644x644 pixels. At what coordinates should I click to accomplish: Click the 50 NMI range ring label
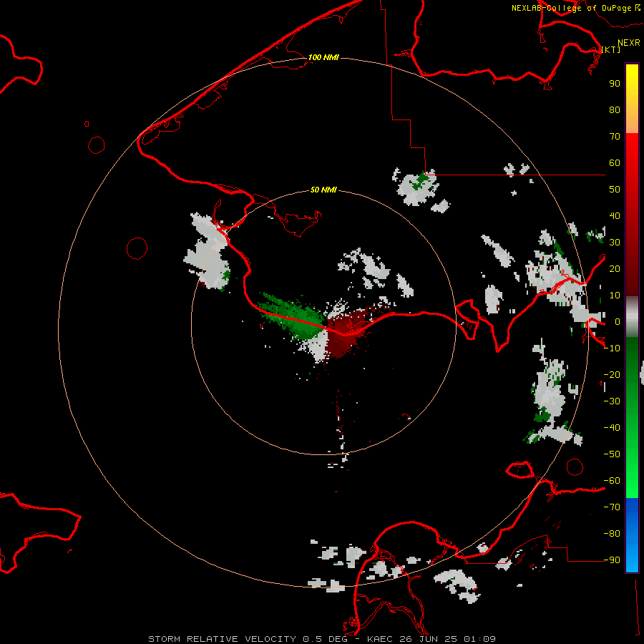pos(323,190)
